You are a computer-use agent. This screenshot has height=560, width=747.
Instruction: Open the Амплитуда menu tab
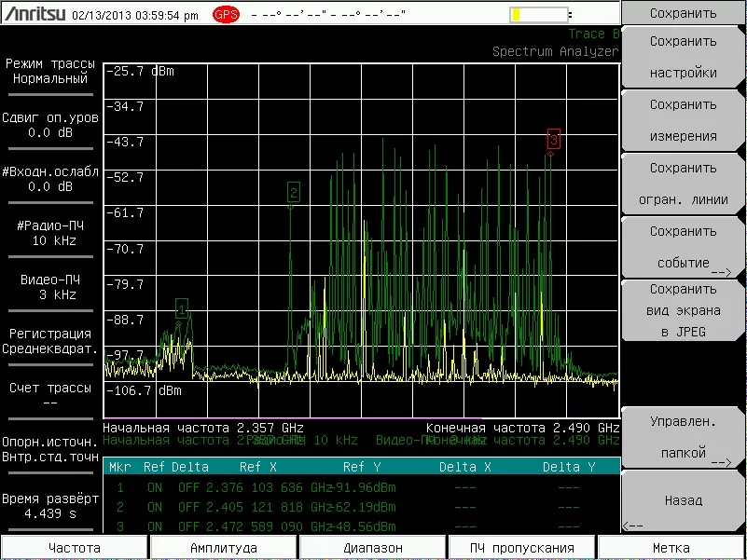(224, 548)
